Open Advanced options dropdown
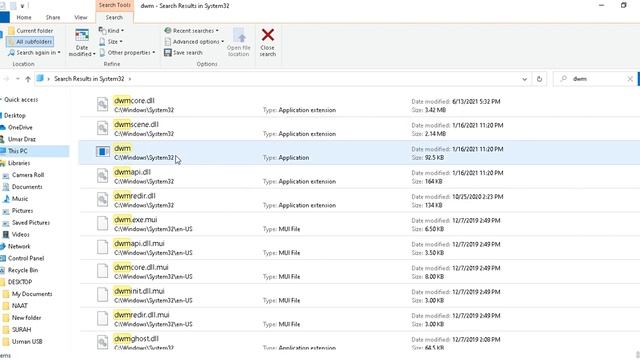This screenshot has height=360, width=640. tap(194, 42)
